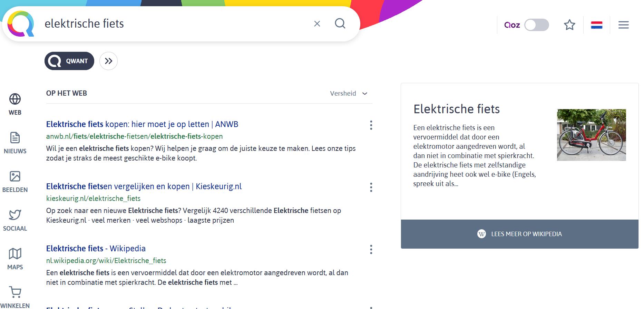644x309 pixels.
Task: Toggle the Qoz switch
Action: (x=536, y=25)
